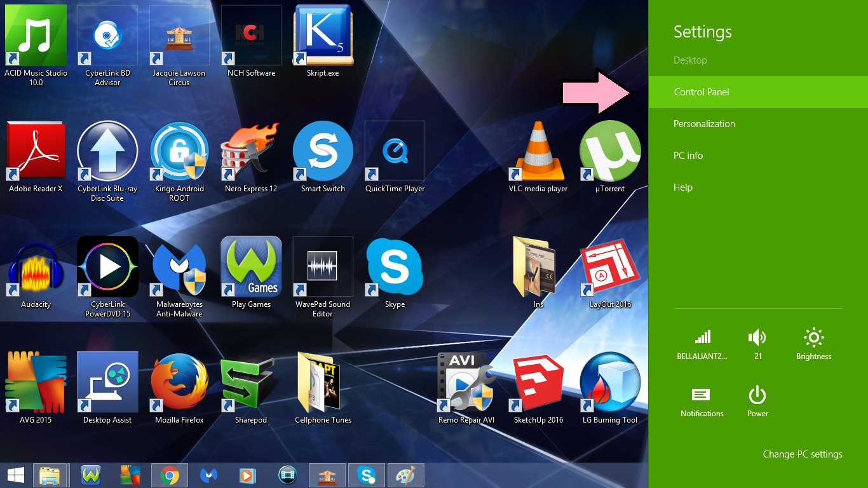Open the Power options button
This screenshot has height=488, width=868.
(x=757, y=402)
